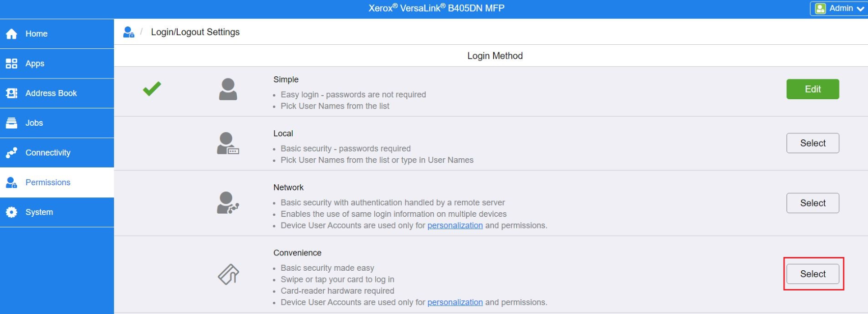The width and height of the screenshot is (868, 314).
Task: Click the Permissions breadcrumb icon
Action: (129, 32)
